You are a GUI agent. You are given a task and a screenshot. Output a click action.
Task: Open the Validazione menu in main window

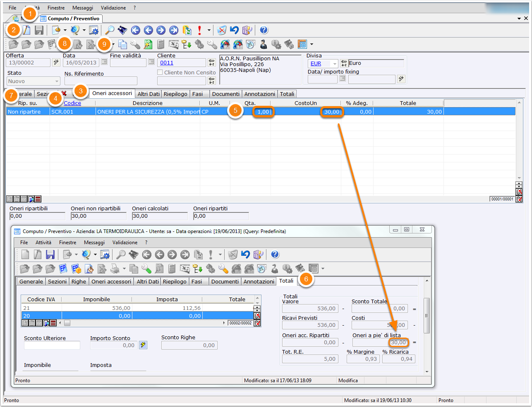113,8
